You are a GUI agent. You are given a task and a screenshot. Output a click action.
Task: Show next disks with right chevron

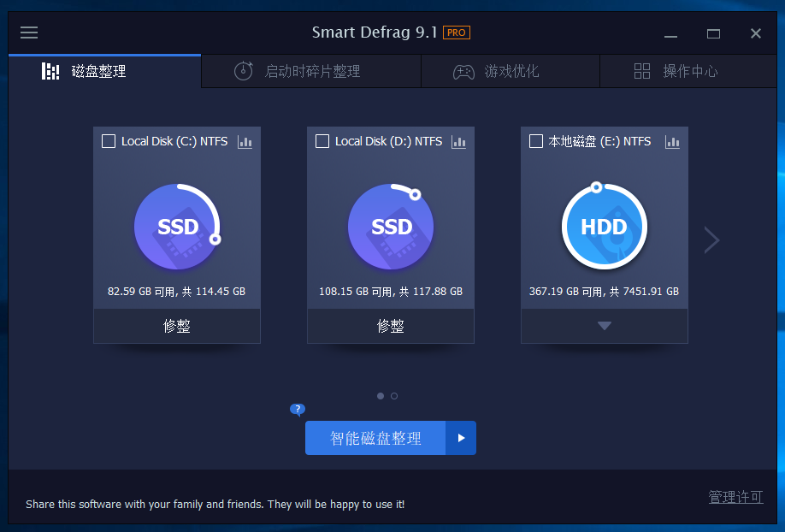point(711,240)
